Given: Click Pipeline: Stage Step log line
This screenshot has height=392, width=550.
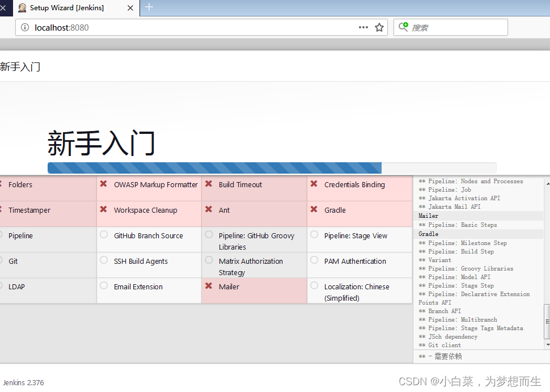Looking at the screenshot, I should [x=456, y=286].
